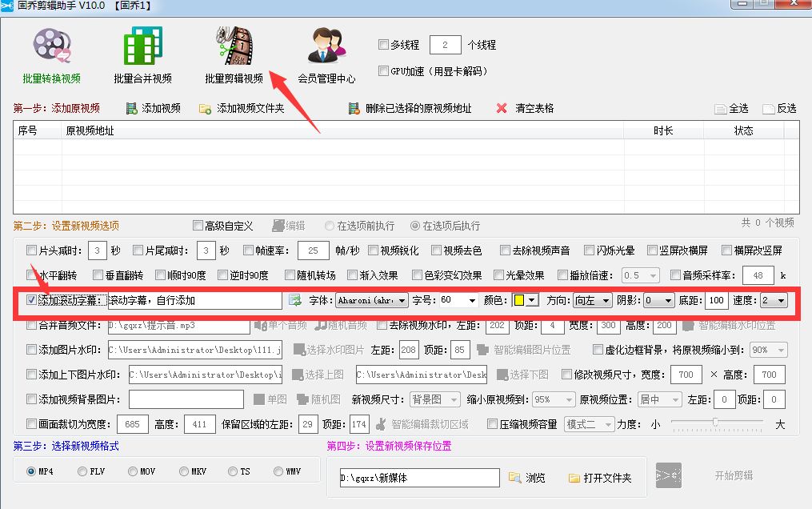812x509 pixels.
Task: Enable the 多线程 checkbox
Action: (x=383, y=44)
